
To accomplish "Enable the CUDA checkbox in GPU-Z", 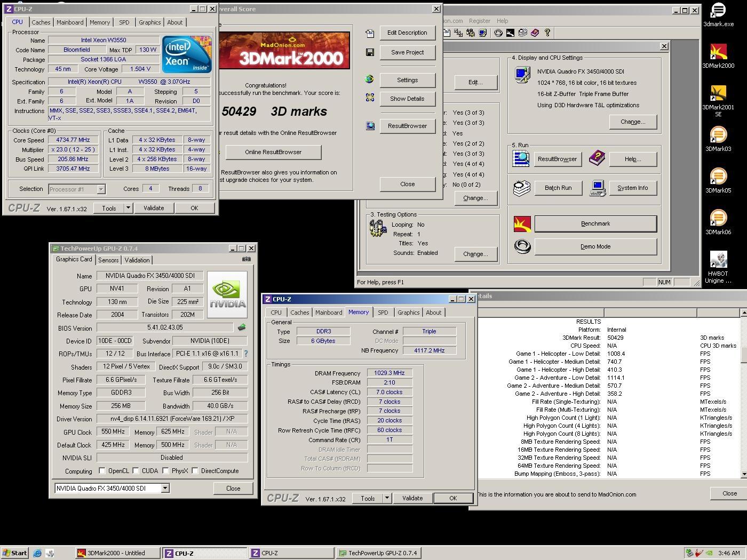I will [x=136, y=470].
